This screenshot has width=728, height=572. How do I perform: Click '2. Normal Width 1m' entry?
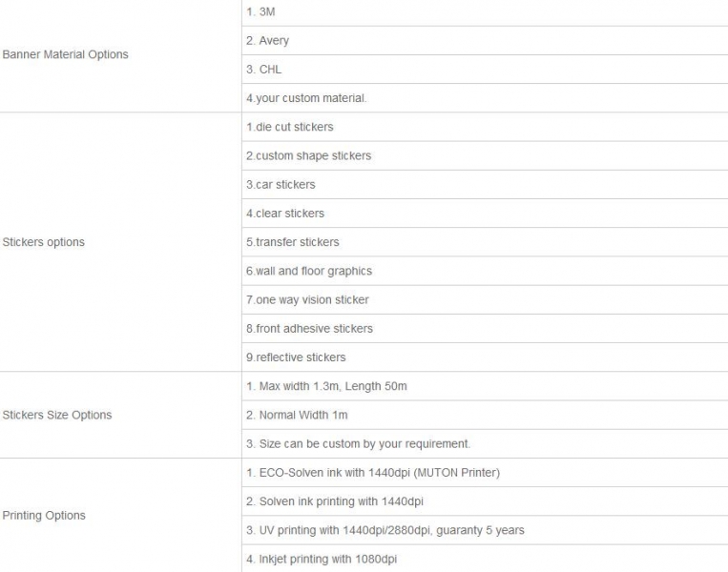(x=485, y=416)
